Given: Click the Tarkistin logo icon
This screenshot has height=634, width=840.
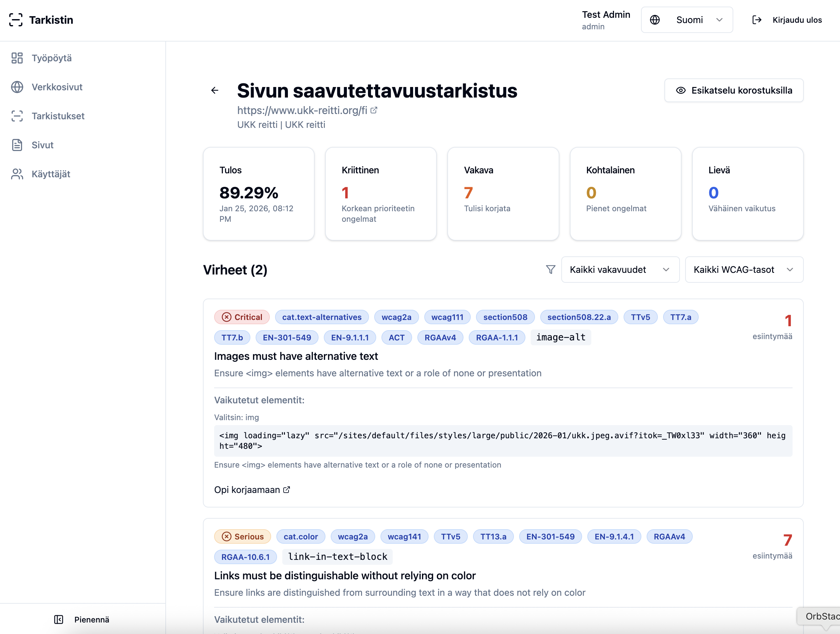Looking at the screenshot, I should [16, 20].
